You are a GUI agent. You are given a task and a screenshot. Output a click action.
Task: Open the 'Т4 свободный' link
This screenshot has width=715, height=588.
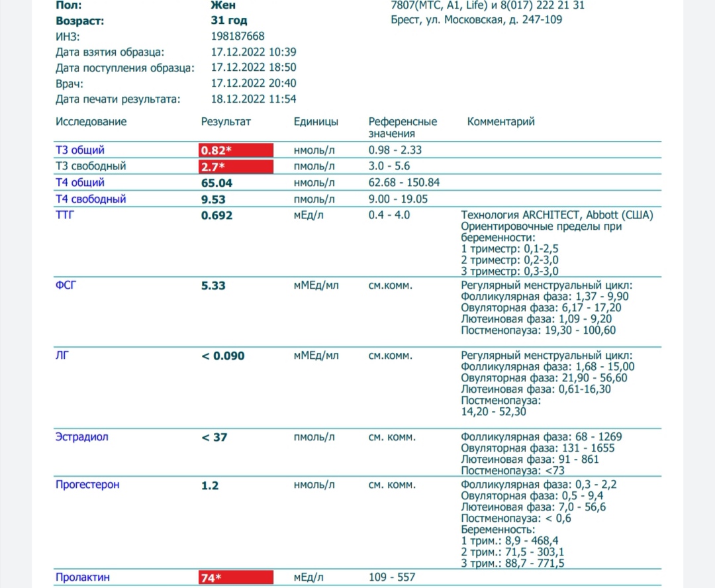(91, 199)
